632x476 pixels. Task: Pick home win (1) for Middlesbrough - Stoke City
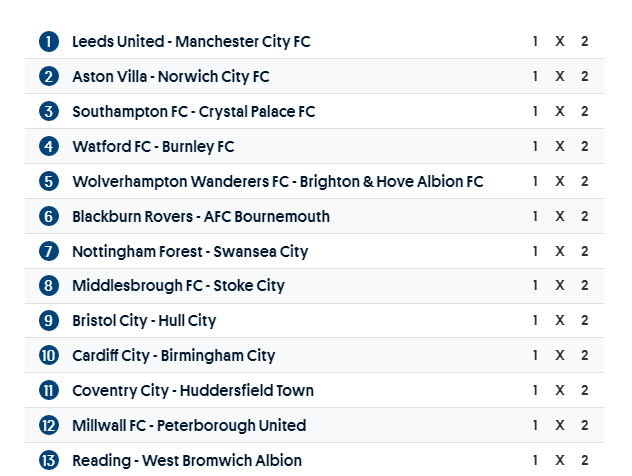click(x=535, y=286)
